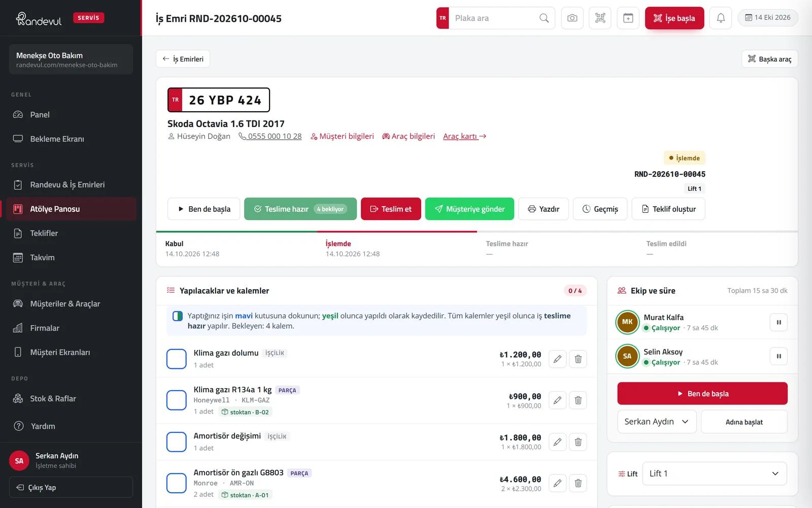Check the Klima gazı dolumu box
Image resolution: width=812 pixels, height=508 pixels.
177,359
